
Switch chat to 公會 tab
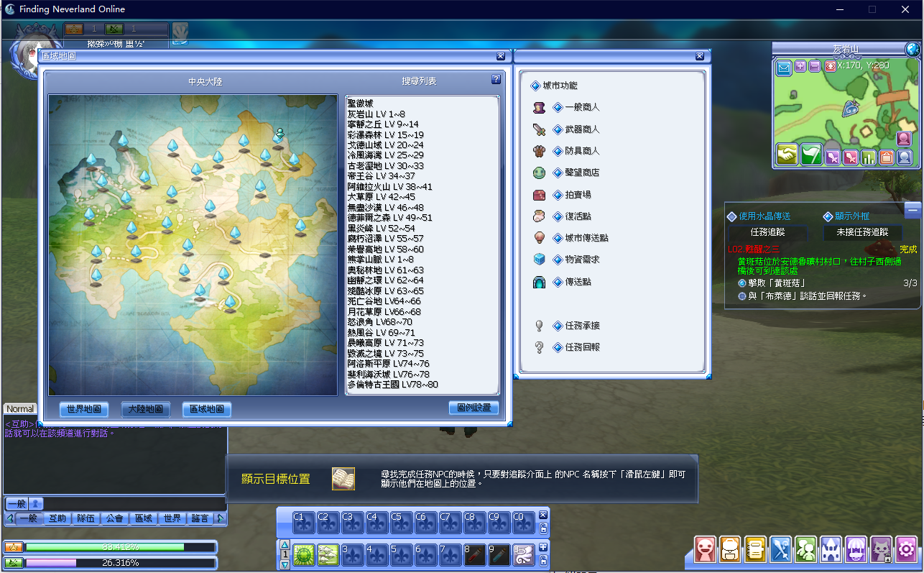tap(114, 518)
